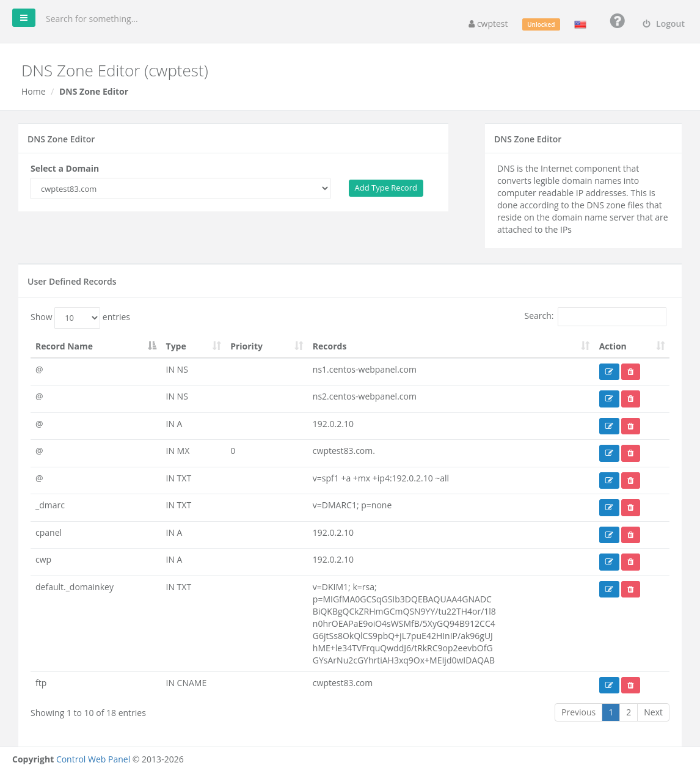Viewport: 700px width, 771px height.
Task: Edit the _dmarc TXT record
Action: click(x=609, y=507)
